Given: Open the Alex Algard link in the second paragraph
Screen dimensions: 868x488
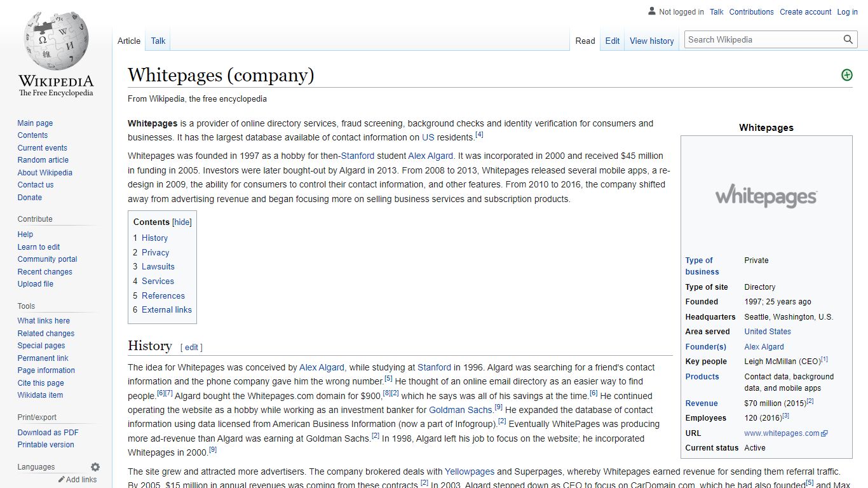Looking at the screenshot, I should click(x=430, y=156).
